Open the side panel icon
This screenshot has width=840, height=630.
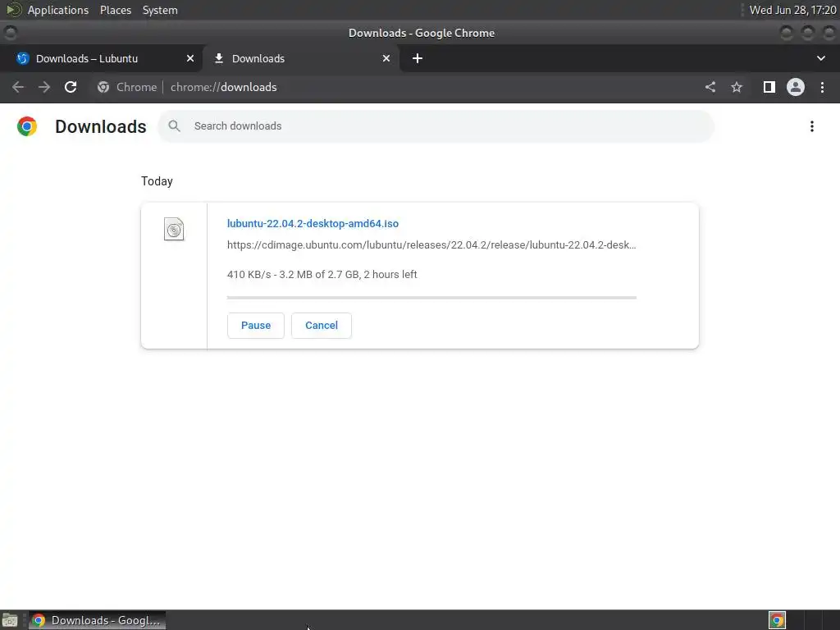[x=769, y=87]
